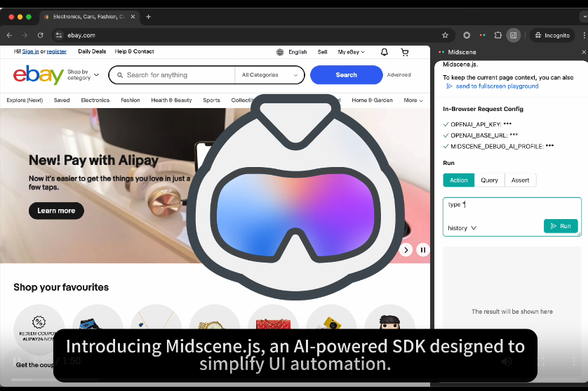
Task: Switch to Query mode in Midscene
Action: pos(489,180)
